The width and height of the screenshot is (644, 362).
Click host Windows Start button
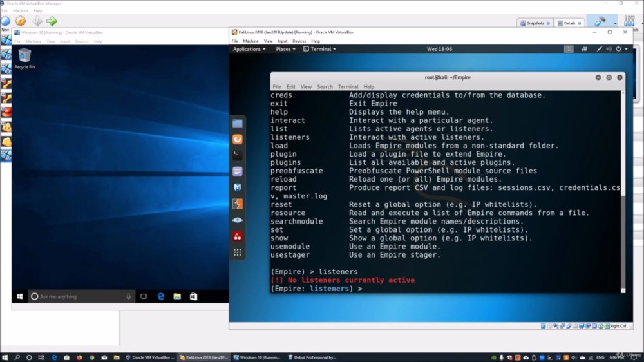click(x=5, y=357)
